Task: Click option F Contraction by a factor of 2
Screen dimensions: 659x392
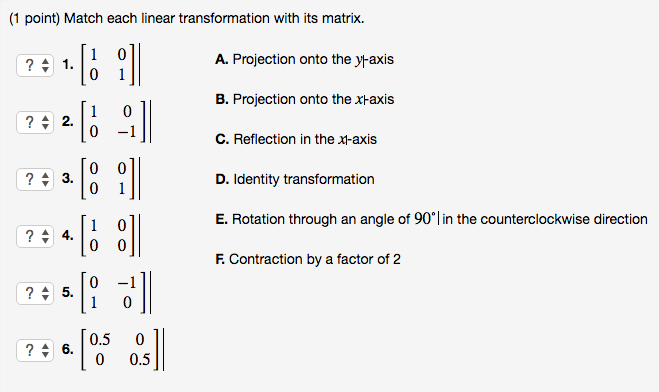Action: [x=308, y=259]
